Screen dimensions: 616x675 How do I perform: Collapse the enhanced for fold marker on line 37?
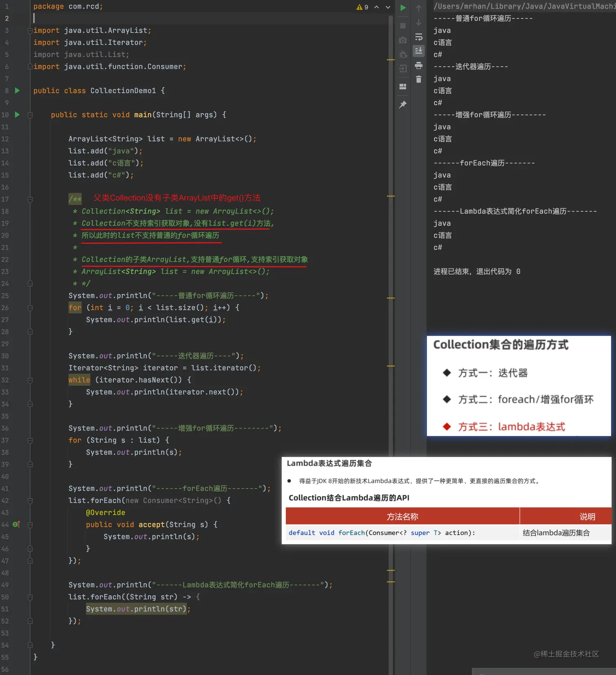coord(30,440)
